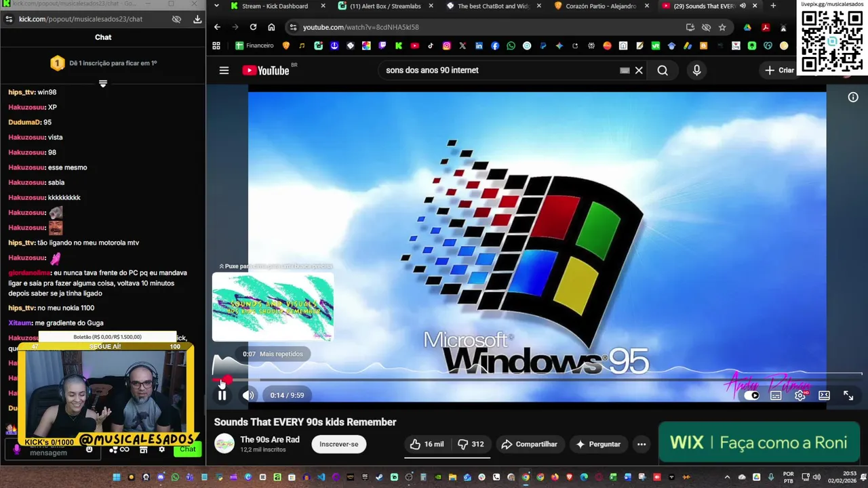868x488 pixels.
Task: Show video info card icon
Action: (853, 98)
